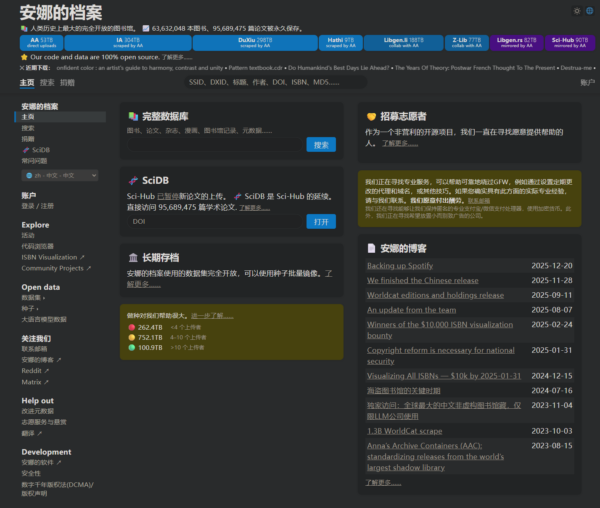Image resolution: width=600 pixels, height=508 pixels.
Task: Open 翻译 external link under Help out
Action: [x=31, y=433]
